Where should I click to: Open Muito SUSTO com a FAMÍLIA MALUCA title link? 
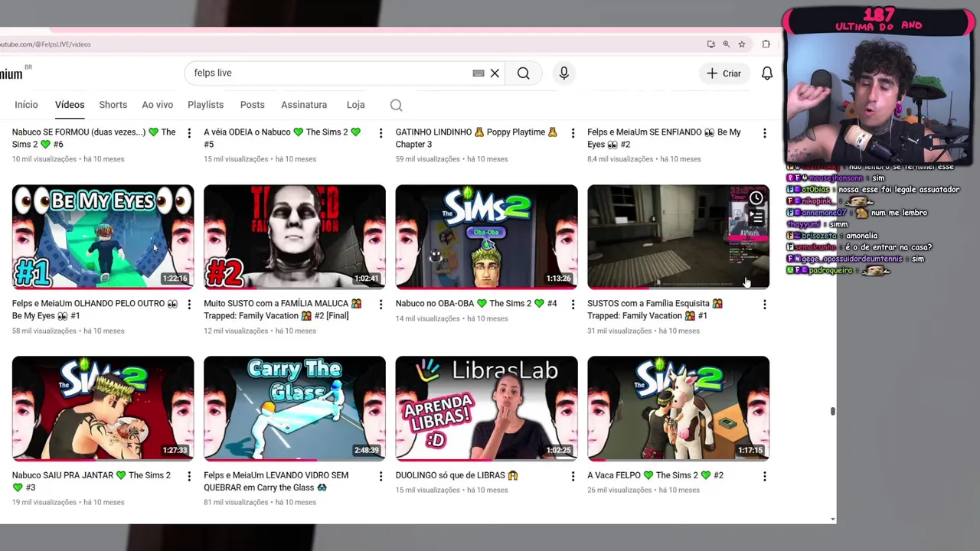pos(283,309)
